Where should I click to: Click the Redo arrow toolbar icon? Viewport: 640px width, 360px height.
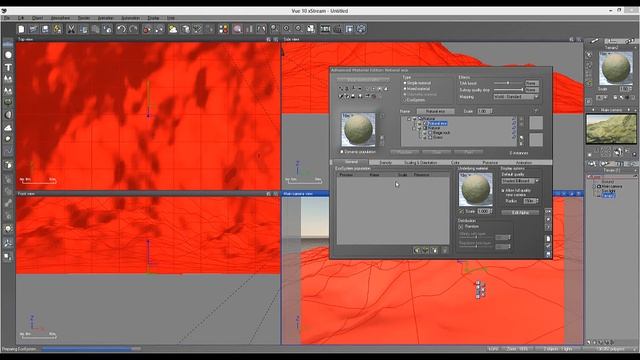(133, 29)
